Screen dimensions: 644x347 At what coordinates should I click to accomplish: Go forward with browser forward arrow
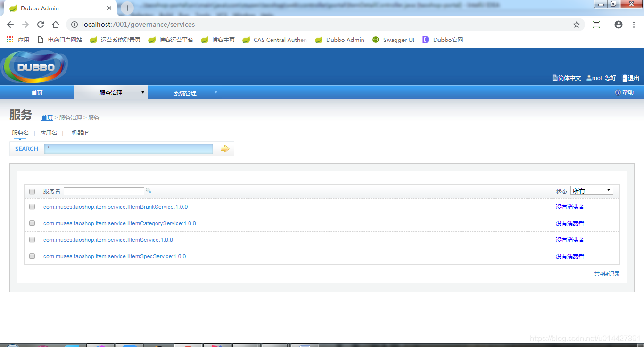click(x=25, y=25)
